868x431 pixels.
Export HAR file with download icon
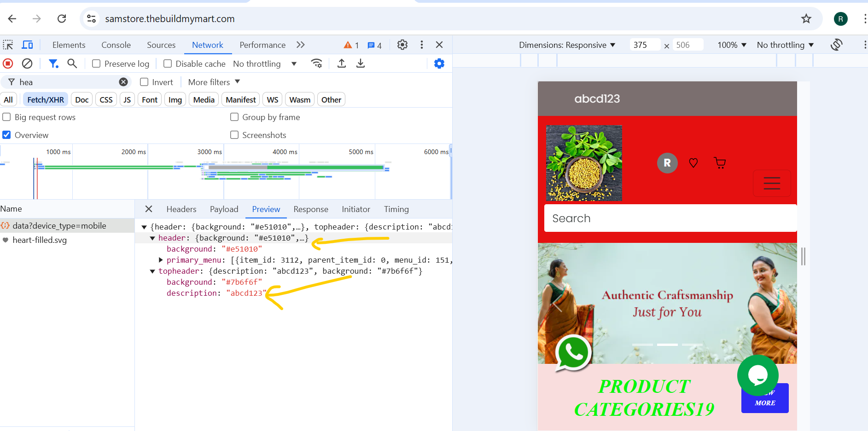[x=361, y=63]
